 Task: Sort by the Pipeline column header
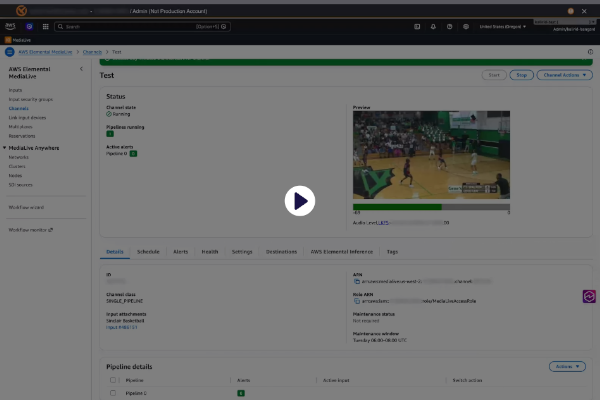(x=134, y=380)
